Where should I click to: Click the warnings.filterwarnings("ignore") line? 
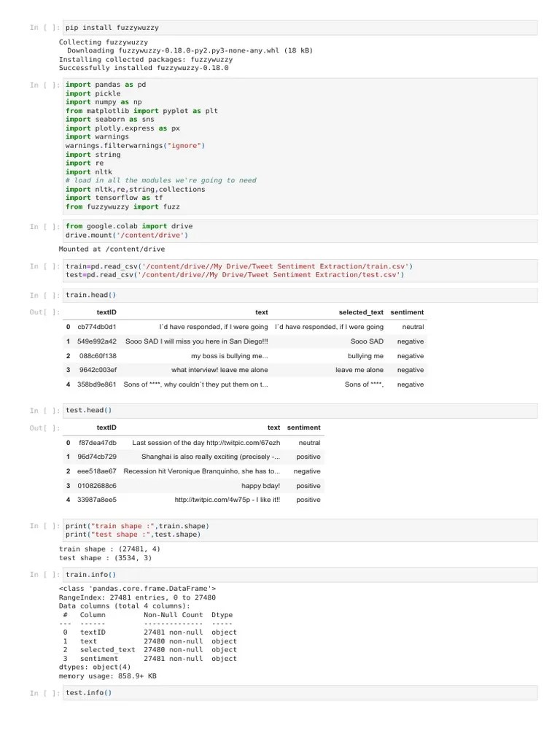135,146
